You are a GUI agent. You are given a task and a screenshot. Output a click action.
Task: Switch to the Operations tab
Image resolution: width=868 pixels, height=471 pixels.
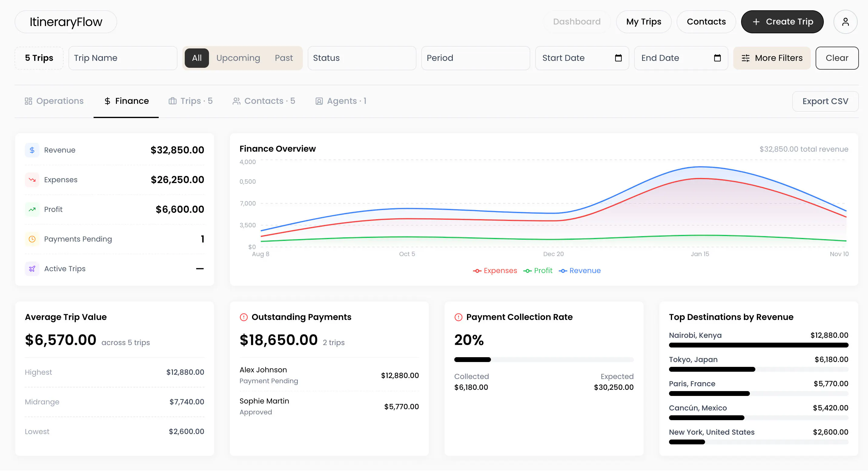point(54,101)
